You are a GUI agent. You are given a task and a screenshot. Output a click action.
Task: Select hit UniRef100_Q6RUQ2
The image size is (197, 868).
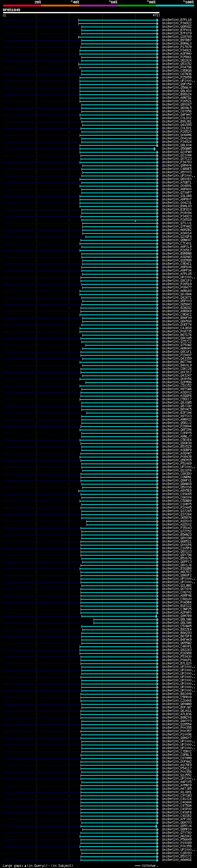[176, 26]
